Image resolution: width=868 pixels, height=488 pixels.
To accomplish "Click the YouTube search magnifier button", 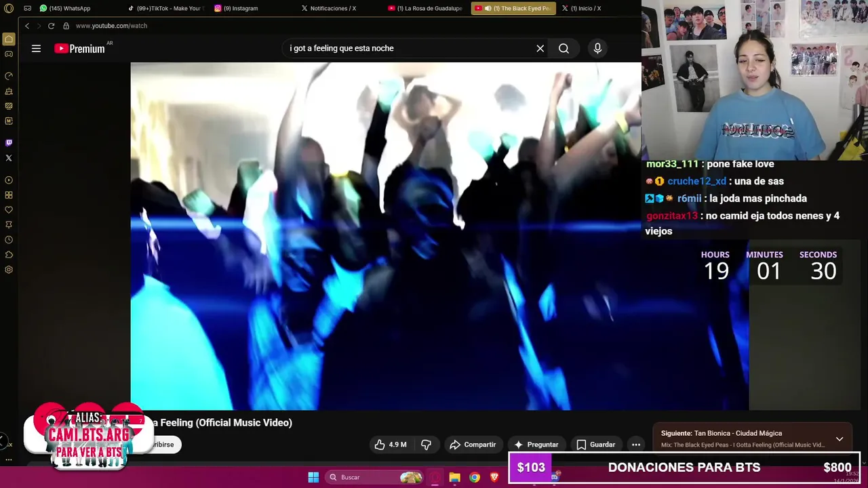I will [x=564, y=48].
